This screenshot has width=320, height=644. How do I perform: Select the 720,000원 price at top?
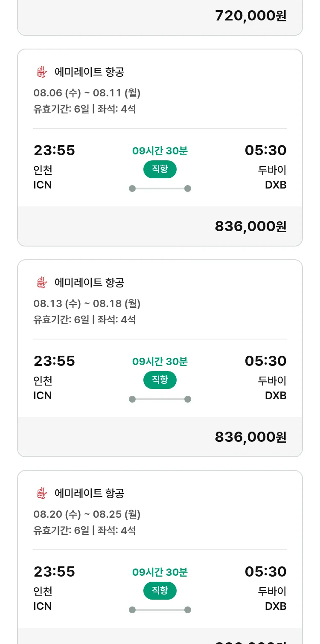(250, 16)
